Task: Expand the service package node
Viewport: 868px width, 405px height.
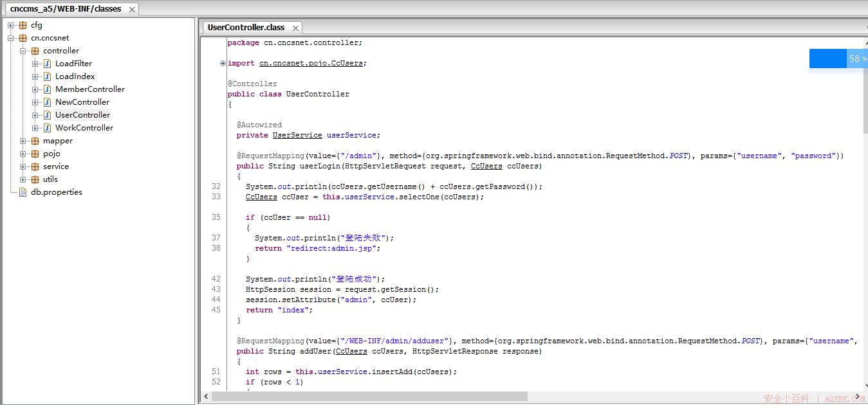Action: [23, 166]
